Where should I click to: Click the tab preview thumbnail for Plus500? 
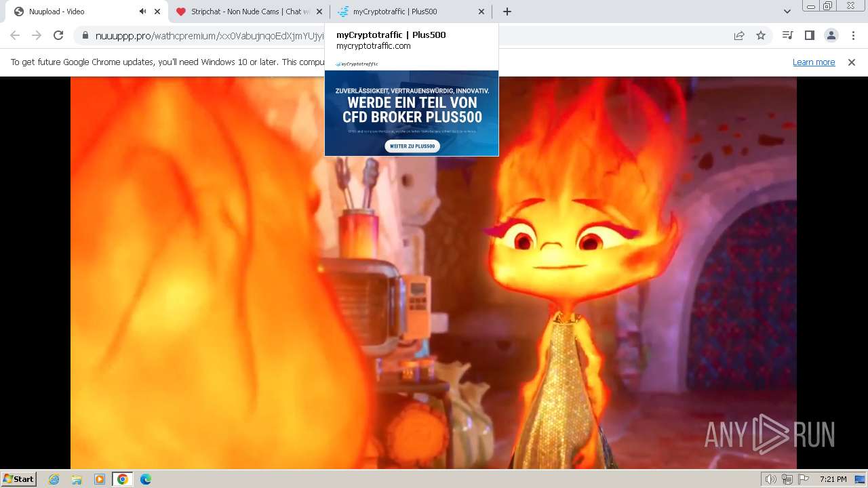(412, 107)
